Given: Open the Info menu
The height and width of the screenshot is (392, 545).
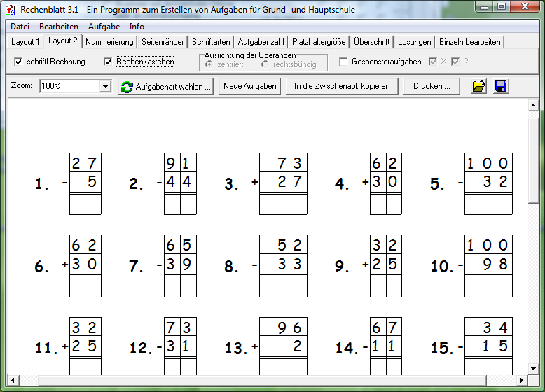Looking at the screenshot, I should coord(137,27).
